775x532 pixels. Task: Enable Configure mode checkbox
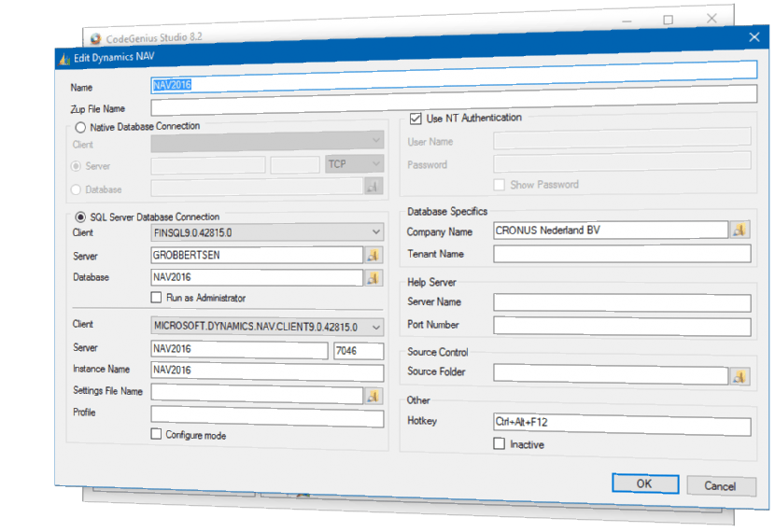pos(156,434)
